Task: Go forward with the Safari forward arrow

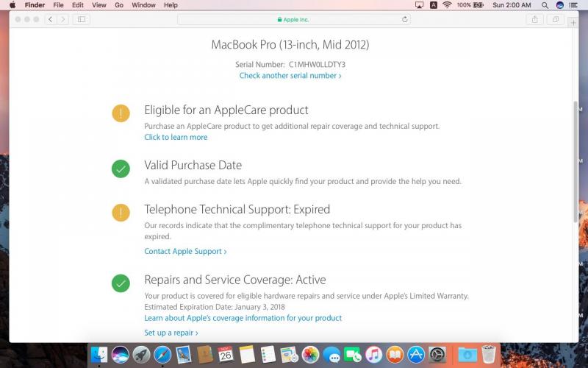Action: click(63, 19)
